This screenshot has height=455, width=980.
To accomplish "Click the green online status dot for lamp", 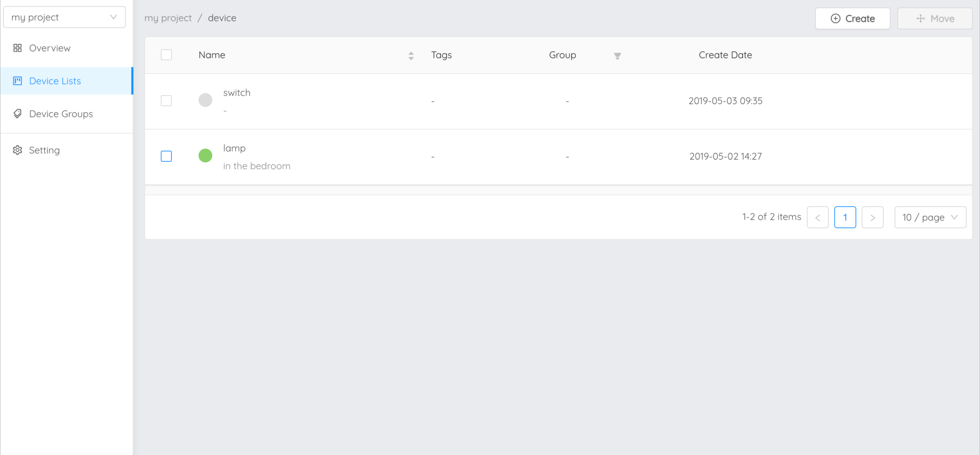I will pyautogui.click(x=205, y=156).
